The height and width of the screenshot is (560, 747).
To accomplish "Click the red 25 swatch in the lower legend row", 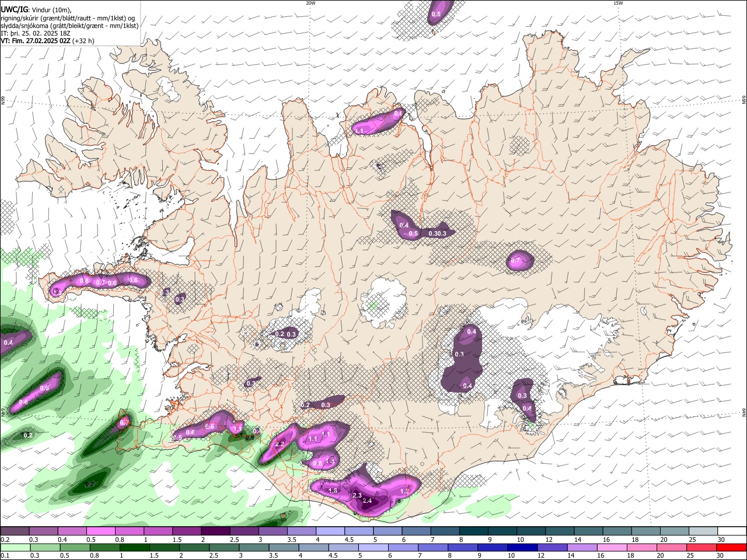I will click(x=702, y=547).
